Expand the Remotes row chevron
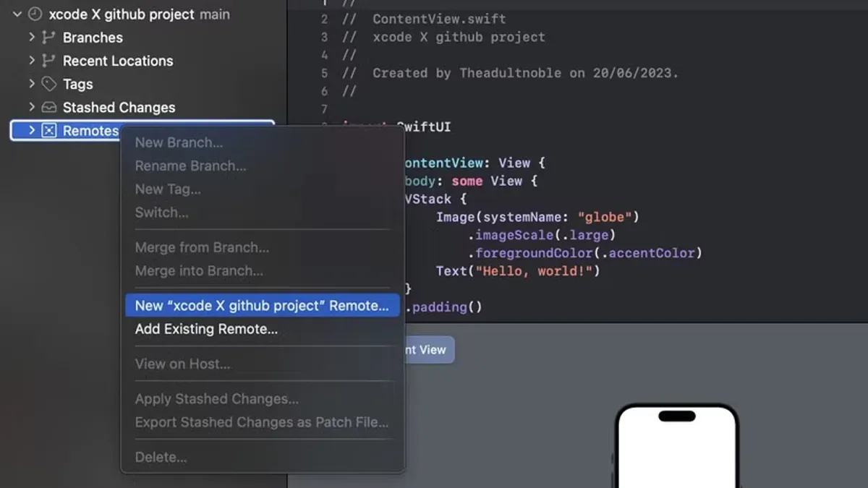Viewport: 868px width, 488px height. coord(32,130)
